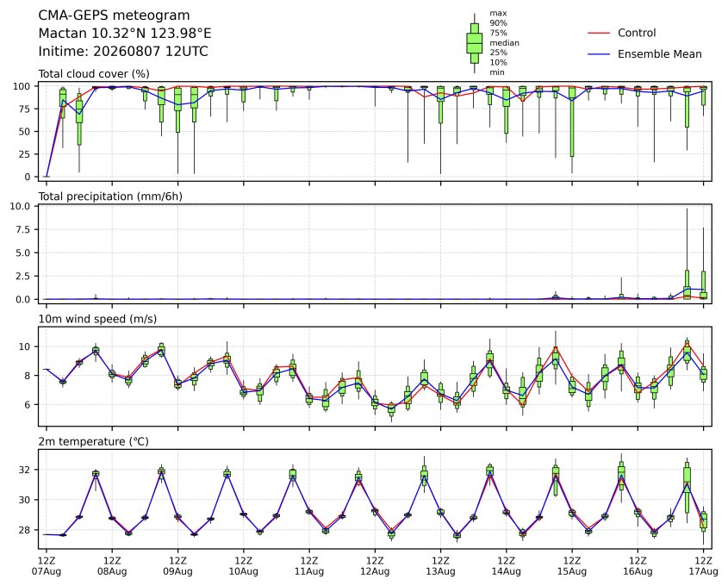Click the precipitation spike box before 12Z 17Aug
Viewport: 728px width, 586px height.
(x=688, y=284)
